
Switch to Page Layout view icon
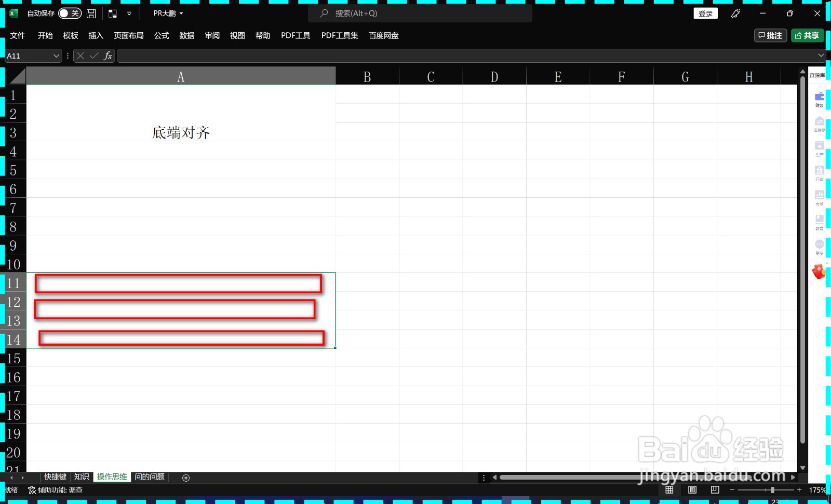pos(692,490)
